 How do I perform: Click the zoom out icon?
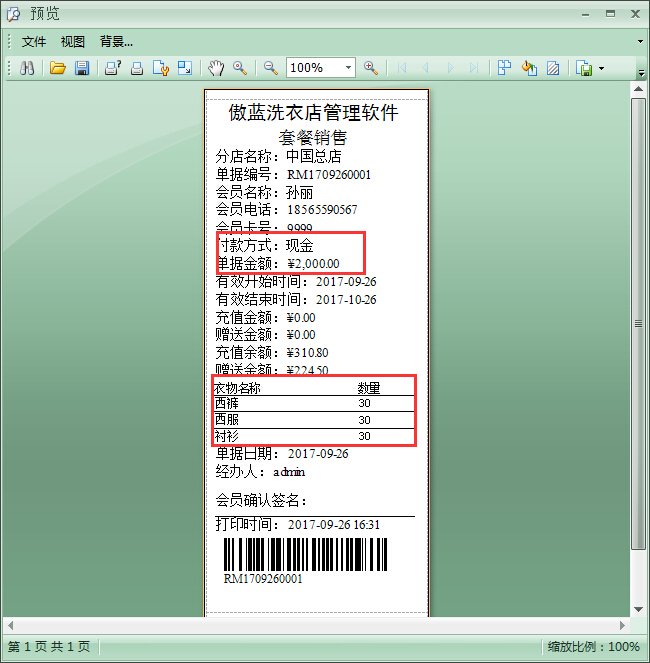tap(270, 68)
